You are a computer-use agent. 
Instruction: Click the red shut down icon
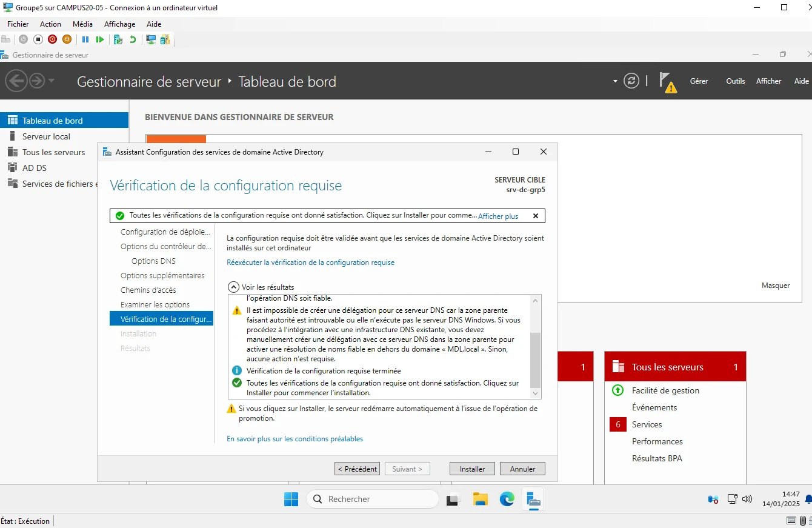[x=52, y=39]
